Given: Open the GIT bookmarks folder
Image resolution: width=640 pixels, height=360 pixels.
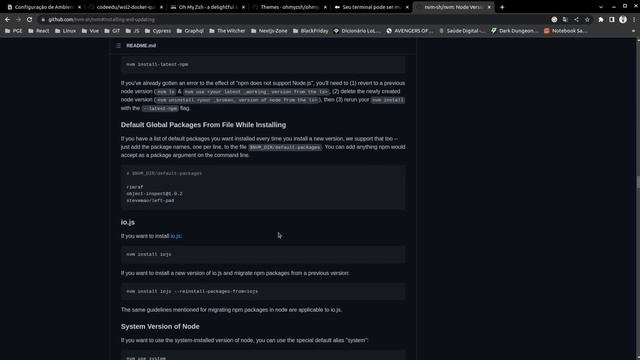Looking at the screenshot, I should tap(112, 31).
